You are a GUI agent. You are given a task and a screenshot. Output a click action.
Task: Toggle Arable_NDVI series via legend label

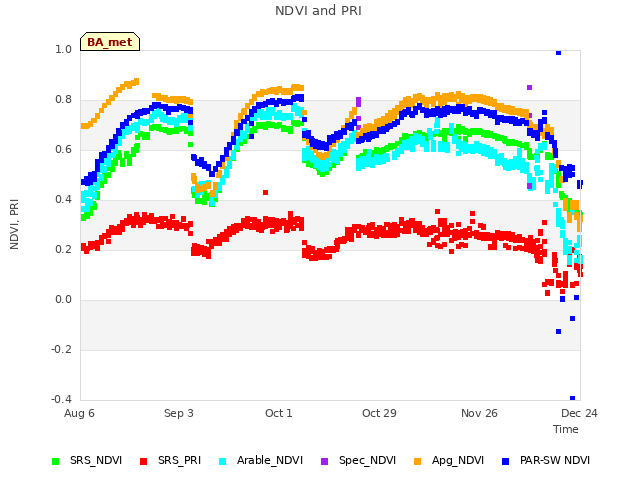pyautogui.click(x=270, y=460)
